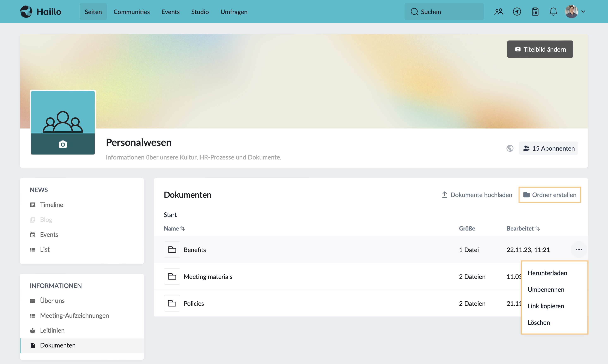Click the Start breadcrumb
The height and width of the screenshot is (364, 608).
coord(170,215)
